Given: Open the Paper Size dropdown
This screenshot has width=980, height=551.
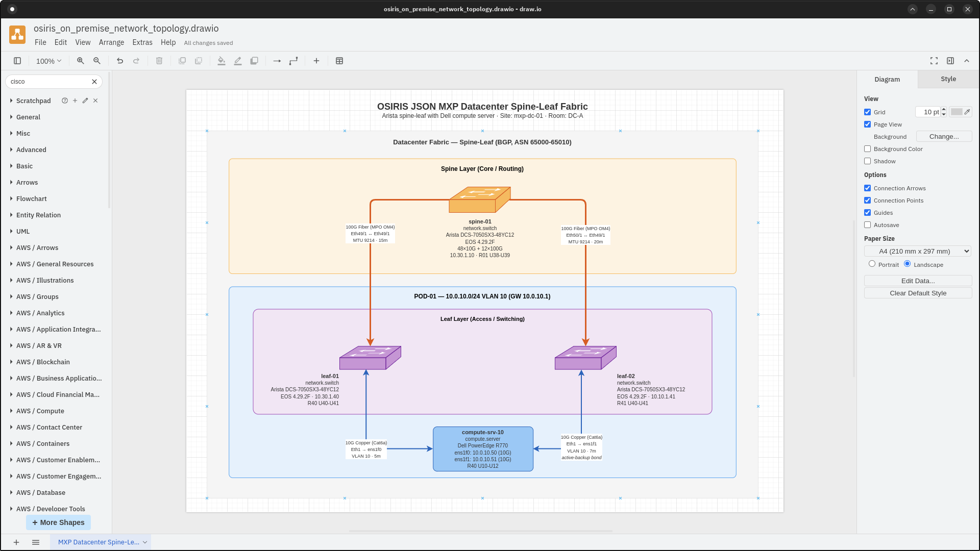Looking at the screenshot, I should pyautogui.click(x=917, y=251).
